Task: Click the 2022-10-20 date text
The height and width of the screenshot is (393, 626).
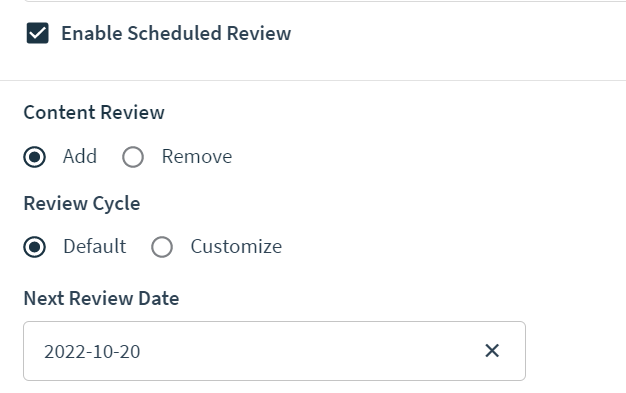Action: pos(92,352)
